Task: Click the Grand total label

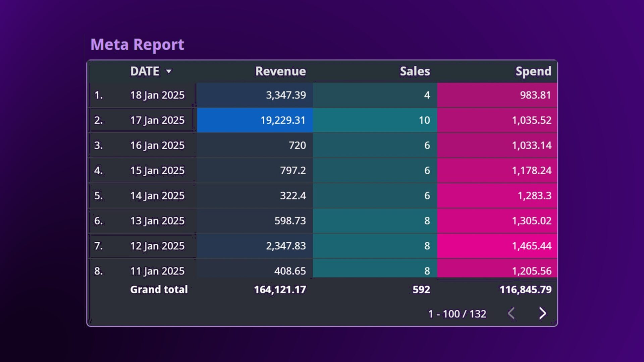Action: [x=159, y=290]
